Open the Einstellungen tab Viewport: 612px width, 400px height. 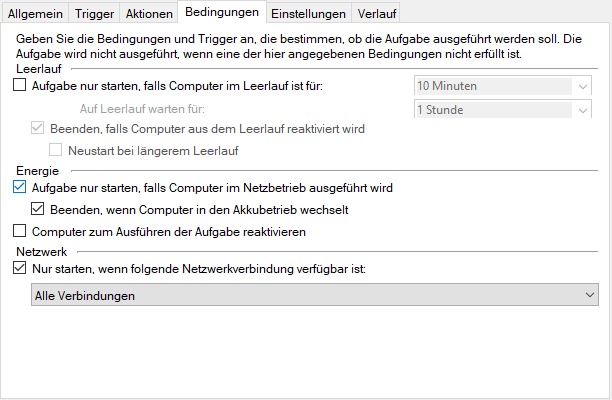tap(308, 13)
